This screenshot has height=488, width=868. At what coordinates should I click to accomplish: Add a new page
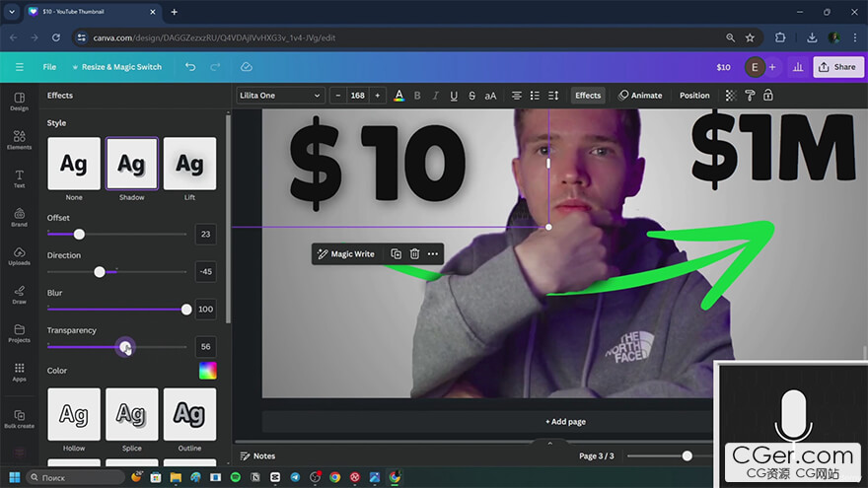565,422
